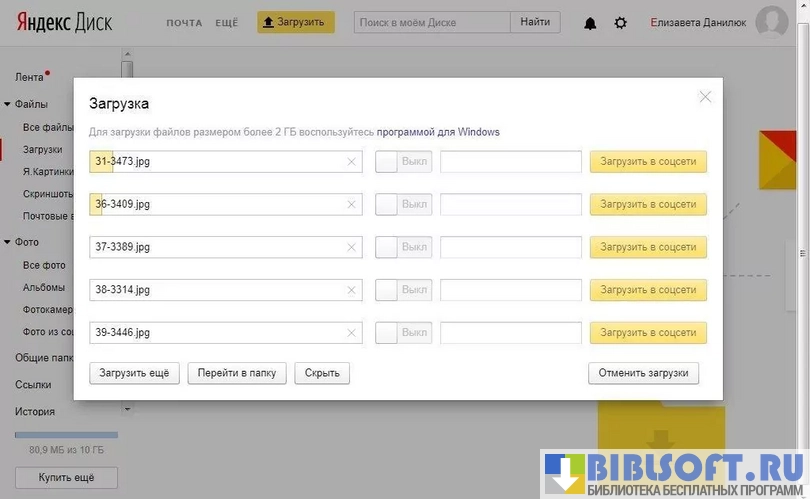810x499 pixels.
Task: Toggle the Выкл switch for 31-3473.jpg
Action: 403,162
